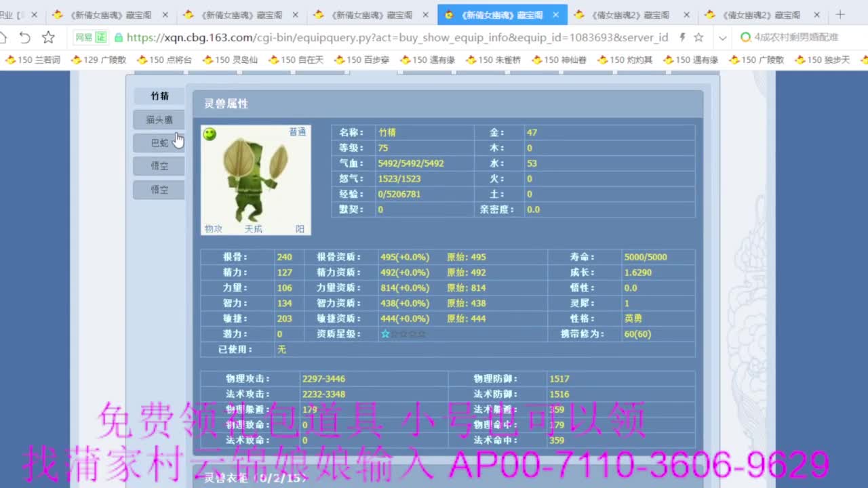Click the 悟空 button in the sidebar
The image size is (868, 488).
158,165
